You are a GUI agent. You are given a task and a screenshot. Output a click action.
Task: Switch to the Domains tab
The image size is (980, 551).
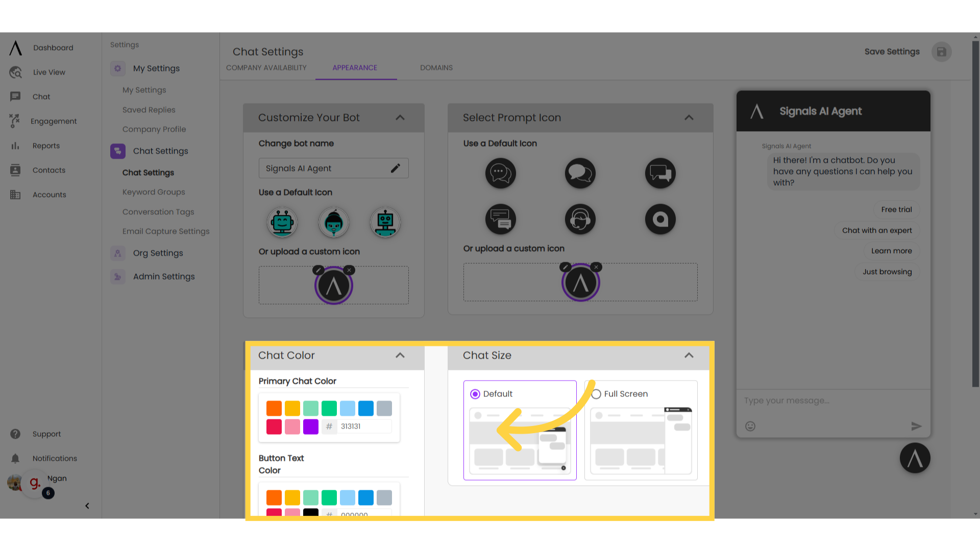[x=436, y=67]
